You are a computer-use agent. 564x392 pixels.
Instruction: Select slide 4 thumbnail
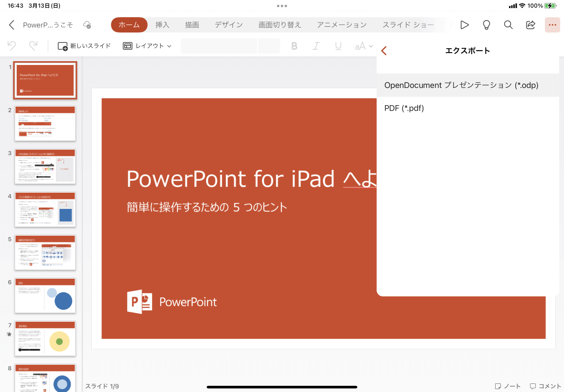(x=45, y=210)
